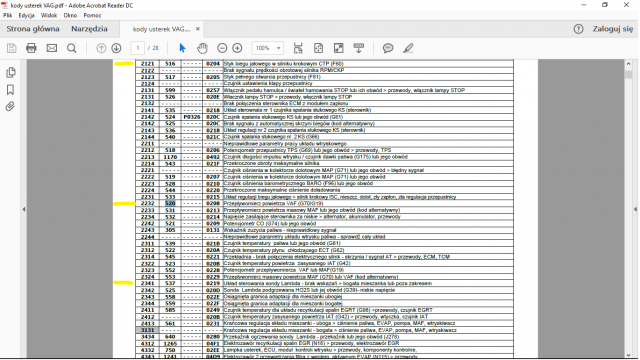Open the Find text magnifier icon
This screenshot has width=640, height=360.
[72, 48]
